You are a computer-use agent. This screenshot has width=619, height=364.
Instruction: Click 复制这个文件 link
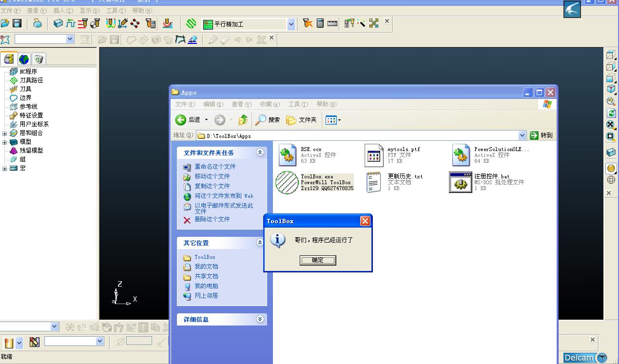pyautogui.click(x=212, y=186)
